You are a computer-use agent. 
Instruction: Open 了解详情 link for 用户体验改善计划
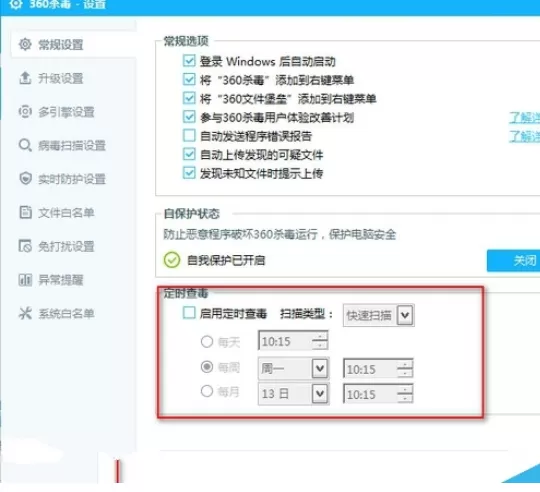click(525, 117)
